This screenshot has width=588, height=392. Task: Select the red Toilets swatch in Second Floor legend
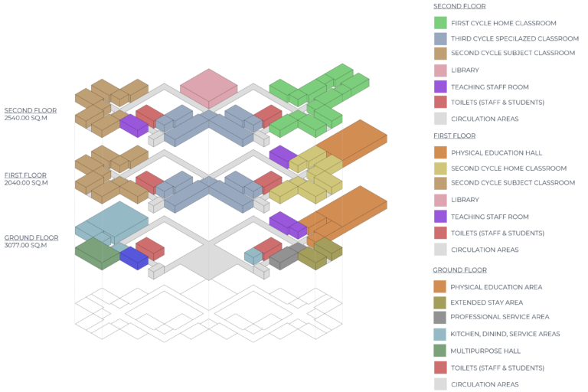[440, 102]
